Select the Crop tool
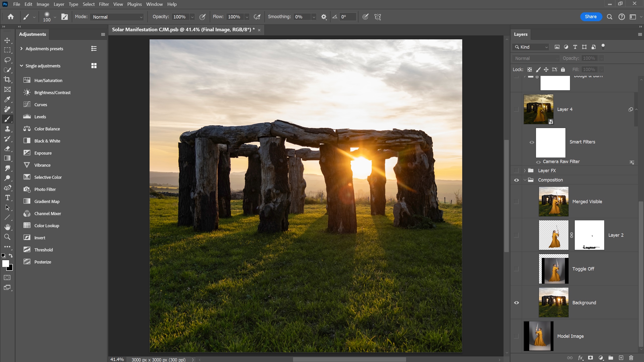This screenshot has height=362, width=644. click(x=7, y=80)
